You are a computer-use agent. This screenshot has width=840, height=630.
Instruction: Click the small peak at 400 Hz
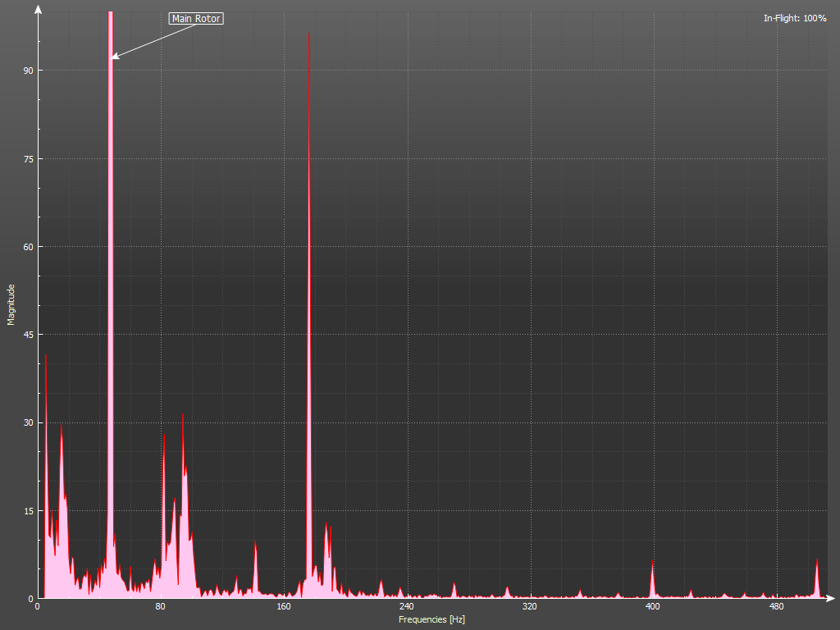click(653, 564)
